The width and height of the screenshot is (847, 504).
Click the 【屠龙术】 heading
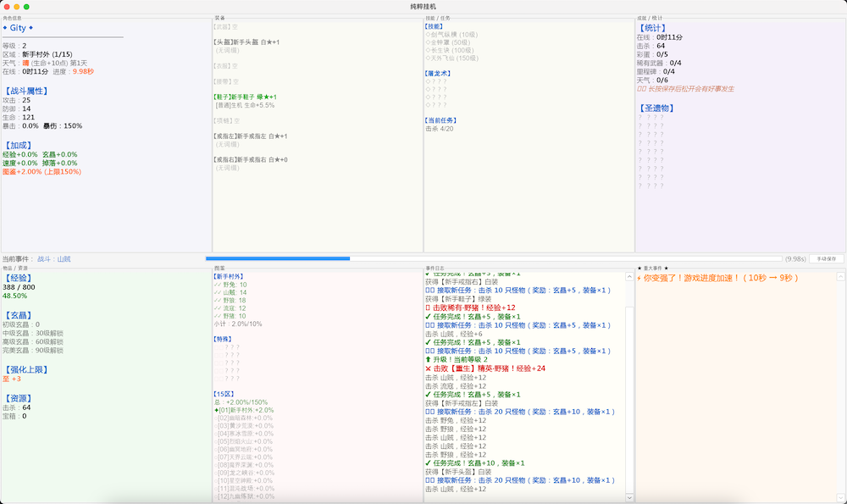click(438, 74)
